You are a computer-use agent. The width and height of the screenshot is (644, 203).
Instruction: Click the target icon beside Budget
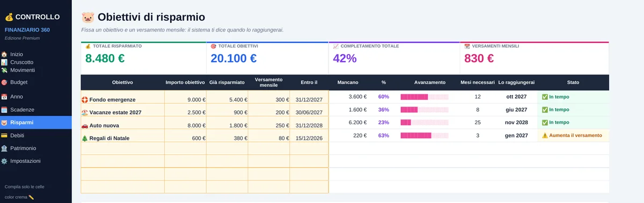click(x=4, y=82)
